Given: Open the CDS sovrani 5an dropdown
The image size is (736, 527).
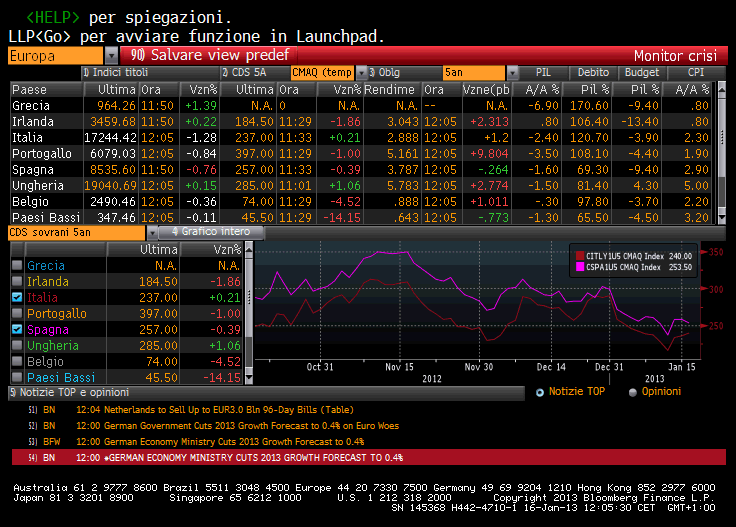Looking at the screenshot, I should 153,232.
